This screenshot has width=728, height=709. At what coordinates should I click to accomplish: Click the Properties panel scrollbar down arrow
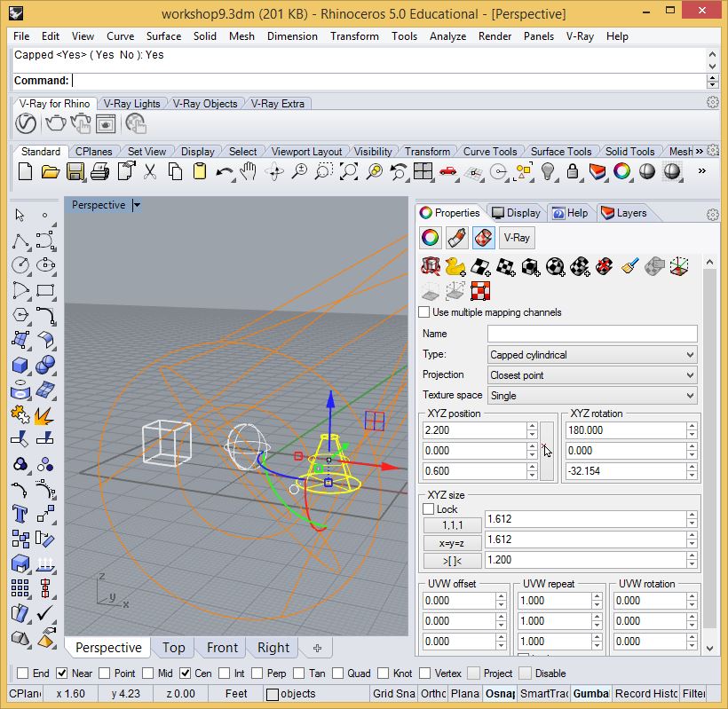[709, 648]
